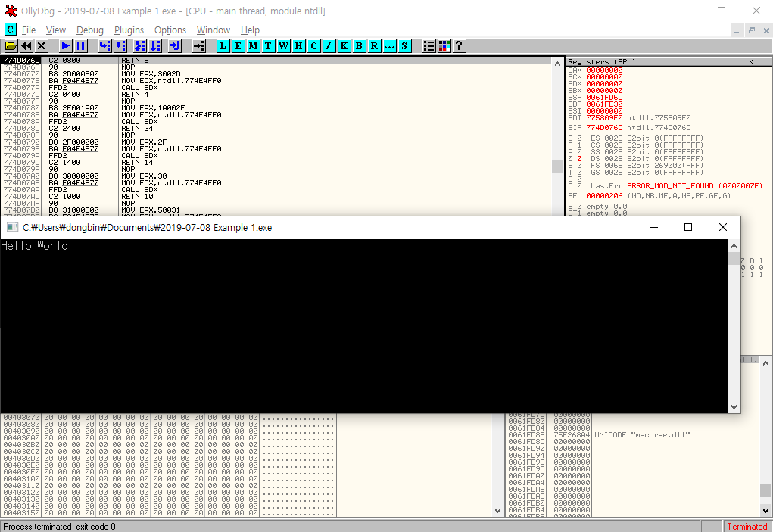Click the arrow in Registers header
Viewport: 773px width, 532px height.
coord(752,61)
